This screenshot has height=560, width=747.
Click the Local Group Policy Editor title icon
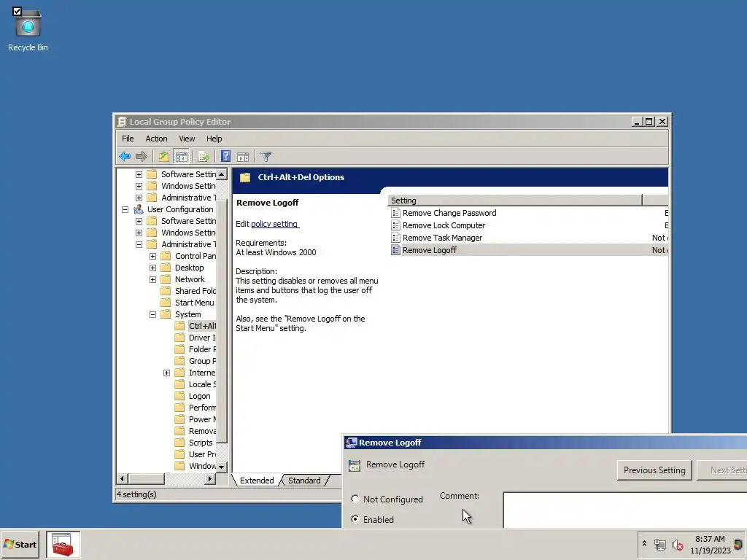pyautogui.click(x=122, y=122)
